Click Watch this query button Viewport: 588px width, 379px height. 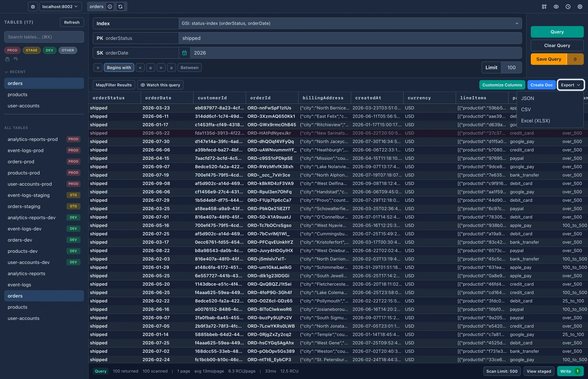(160, 85)
